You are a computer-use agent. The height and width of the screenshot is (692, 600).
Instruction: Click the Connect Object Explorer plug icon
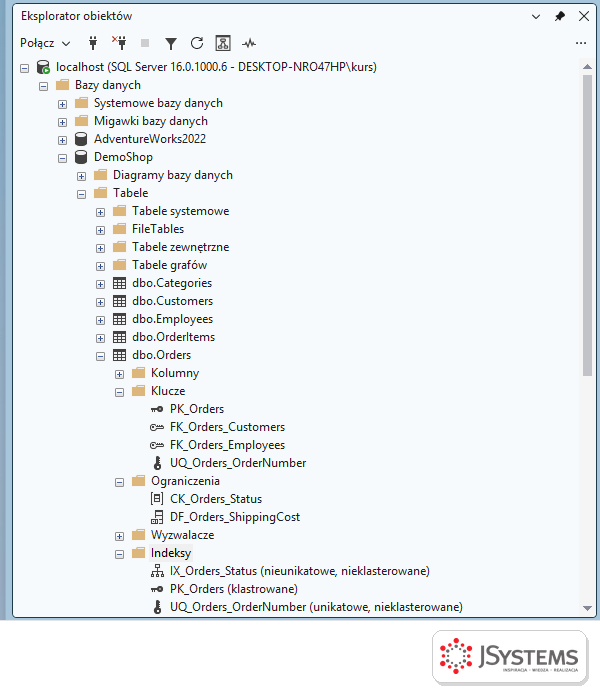point(93,43)
